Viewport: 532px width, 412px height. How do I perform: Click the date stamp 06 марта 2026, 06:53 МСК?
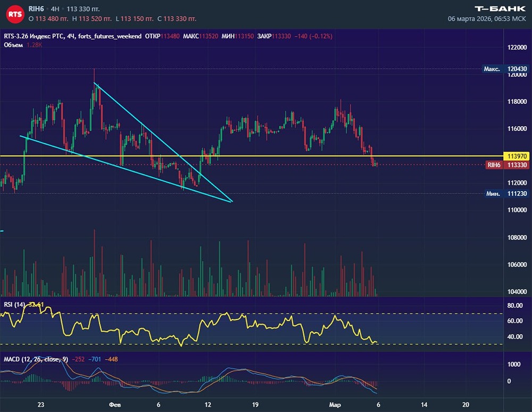[487, 19]
